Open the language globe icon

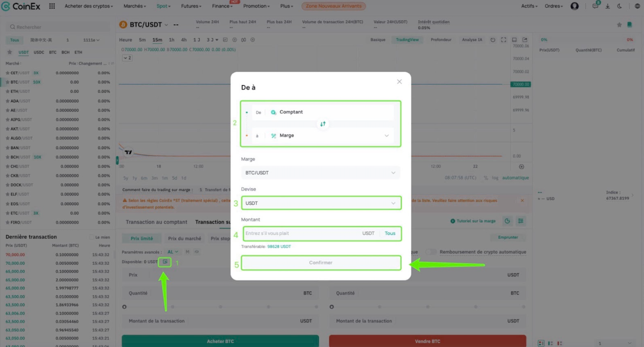(x=637, y=6)
